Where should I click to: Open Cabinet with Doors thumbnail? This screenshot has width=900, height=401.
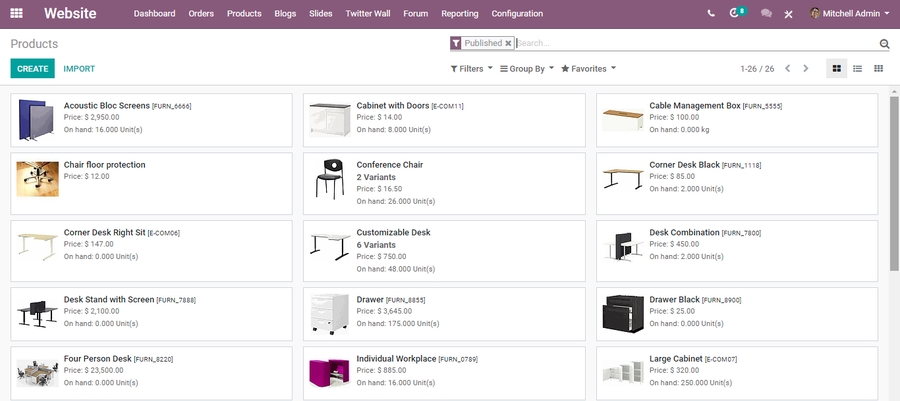click(x=330, y=120)
